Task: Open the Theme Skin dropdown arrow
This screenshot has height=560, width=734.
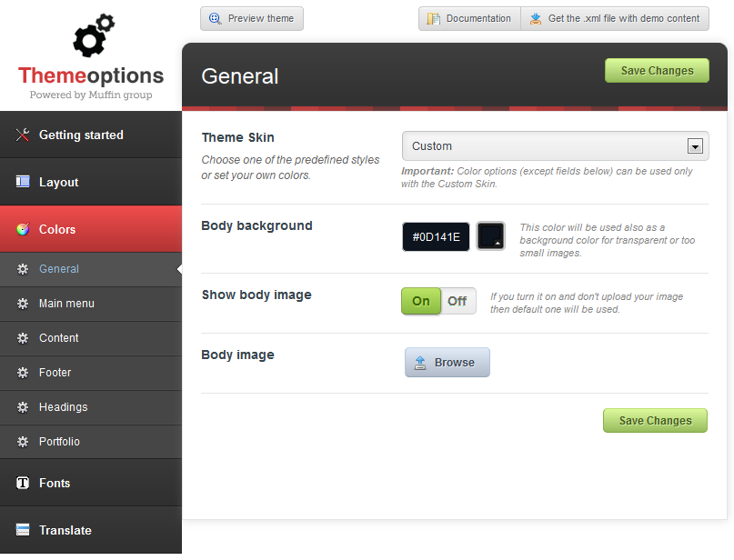Action: tap(695, 146)
